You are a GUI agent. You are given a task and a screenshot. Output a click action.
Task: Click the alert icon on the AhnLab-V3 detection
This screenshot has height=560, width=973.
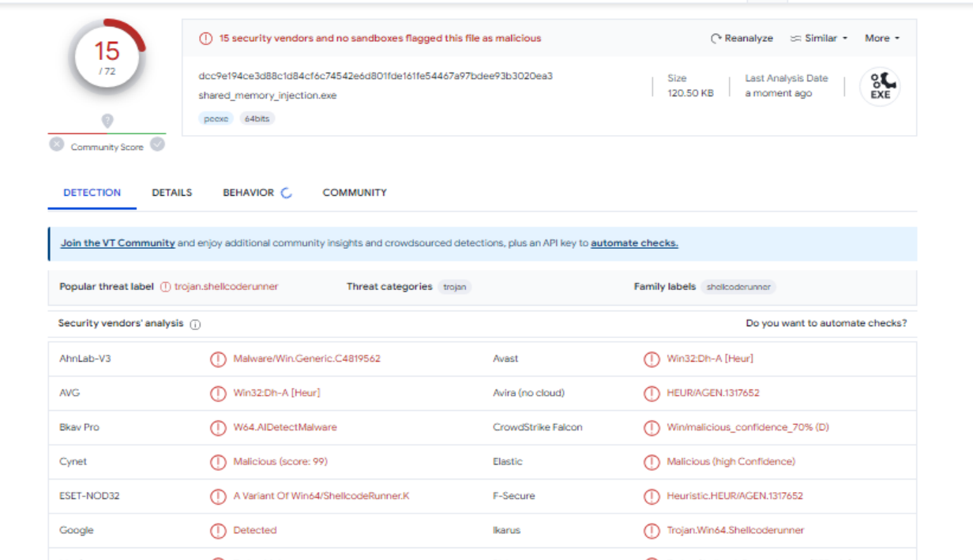[x=217, y=359]
